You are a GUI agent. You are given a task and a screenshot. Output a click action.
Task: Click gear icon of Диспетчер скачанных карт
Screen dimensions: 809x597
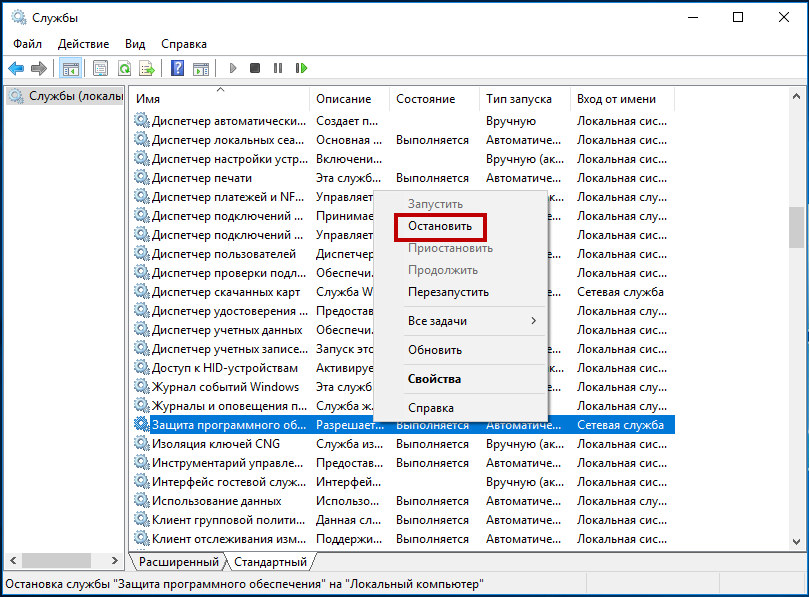click(141, 292)
